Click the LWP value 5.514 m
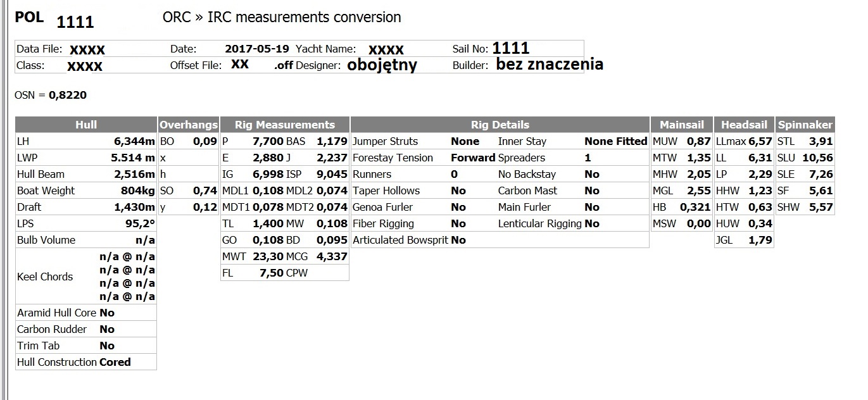This screenshot has height=400, width=868. (x=133, y=158)
